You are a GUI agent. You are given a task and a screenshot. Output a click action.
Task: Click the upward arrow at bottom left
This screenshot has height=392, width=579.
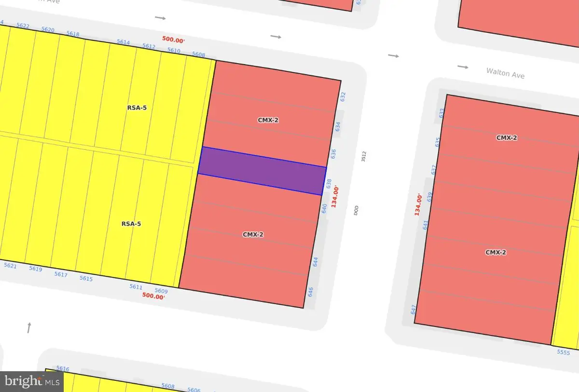coord(29,328)
